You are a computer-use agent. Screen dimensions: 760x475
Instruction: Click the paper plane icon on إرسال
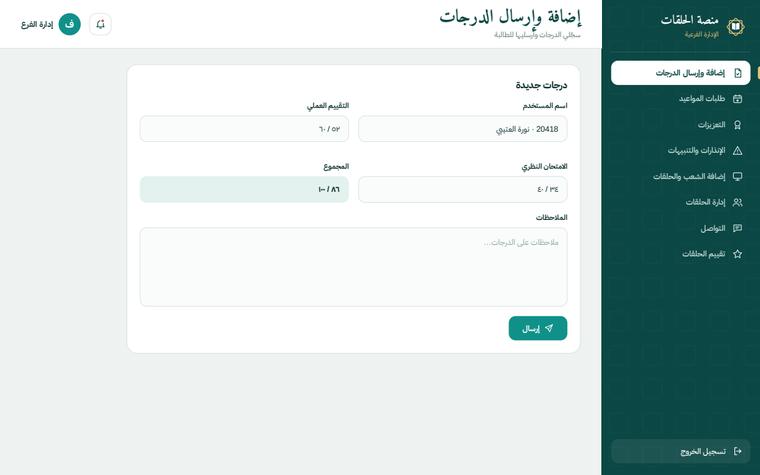[x=549, y=329]
